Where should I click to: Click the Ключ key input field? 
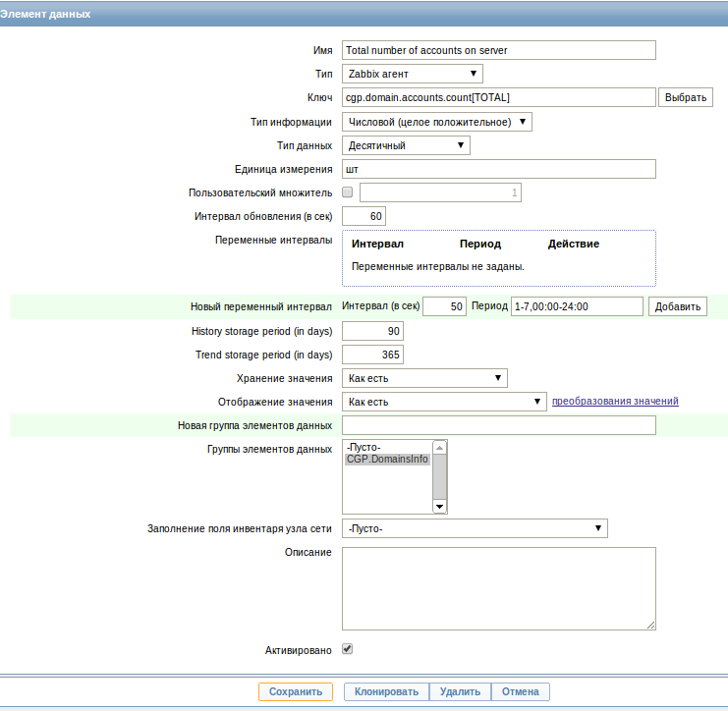[499, 97]
